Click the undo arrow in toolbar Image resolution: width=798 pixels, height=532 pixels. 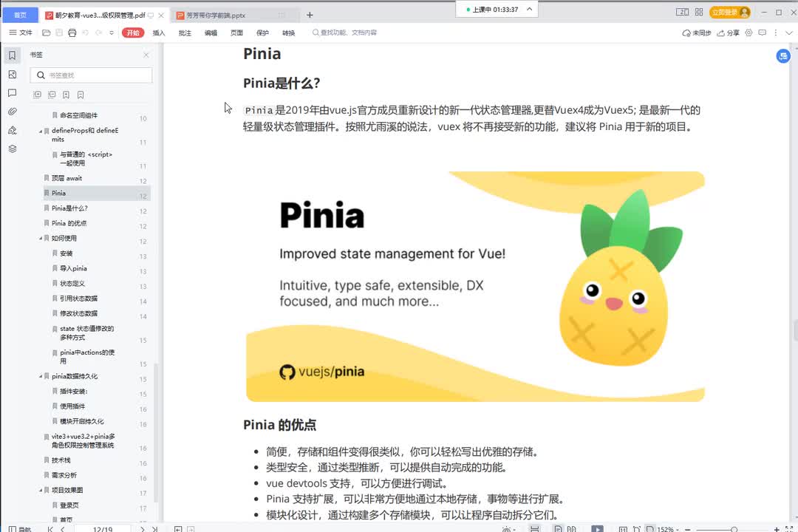click(x=86, y=33)
